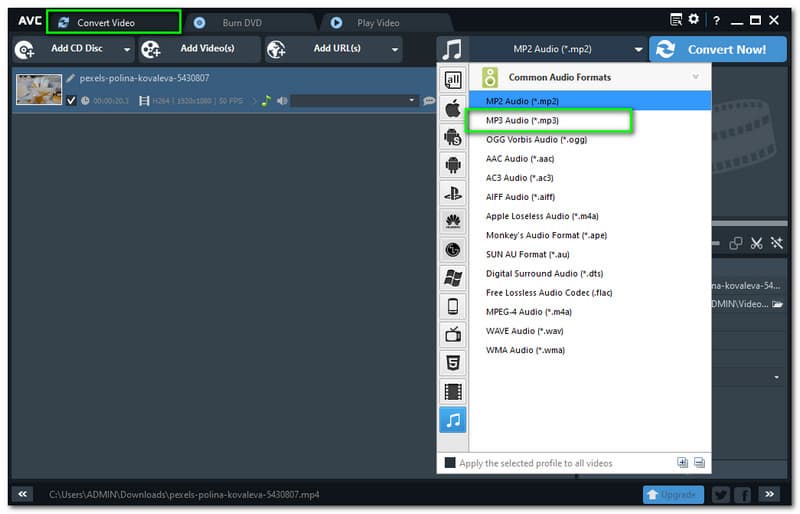This screenshot has height=514, width=800.
Task: Expand the right panel settings dropdown arrow
Action: (777, 377)
